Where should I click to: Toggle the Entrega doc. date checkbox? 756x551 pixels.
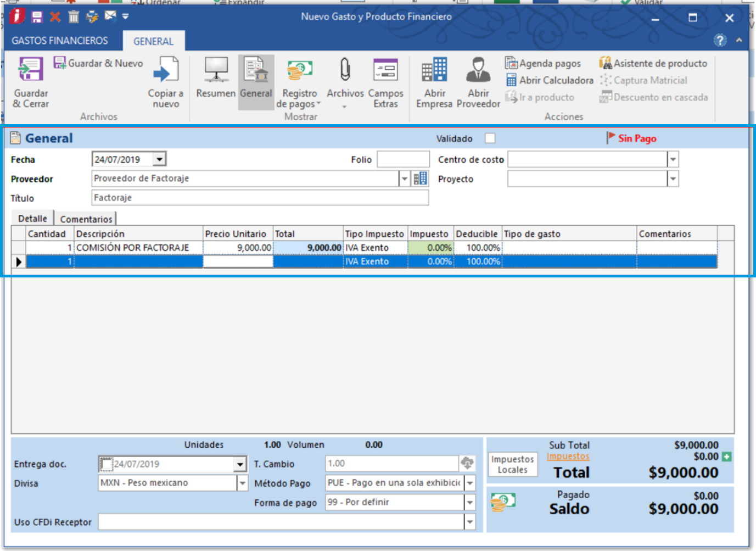pos(106,464)
